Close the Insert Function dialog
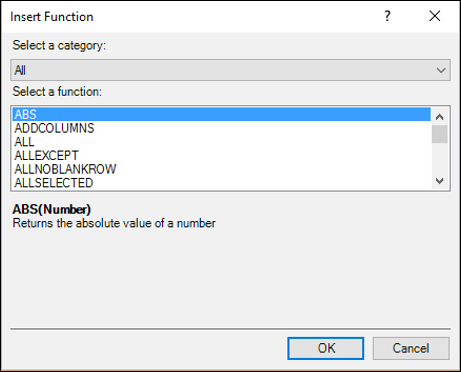Screen dimensions: 461x372 (x=435, y=16)
